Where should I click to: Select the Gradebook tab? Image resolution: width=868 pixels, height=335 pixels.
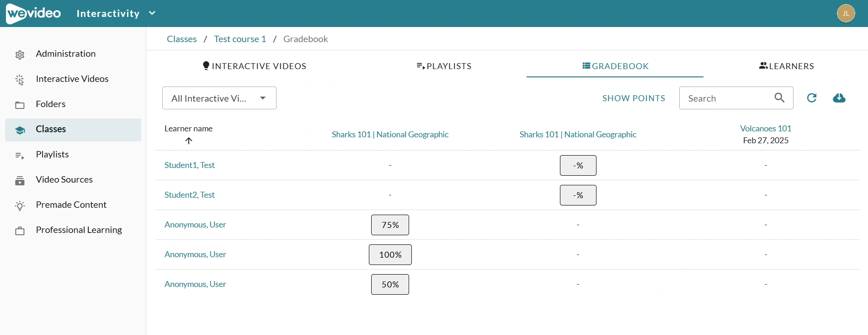coord(615,66)
